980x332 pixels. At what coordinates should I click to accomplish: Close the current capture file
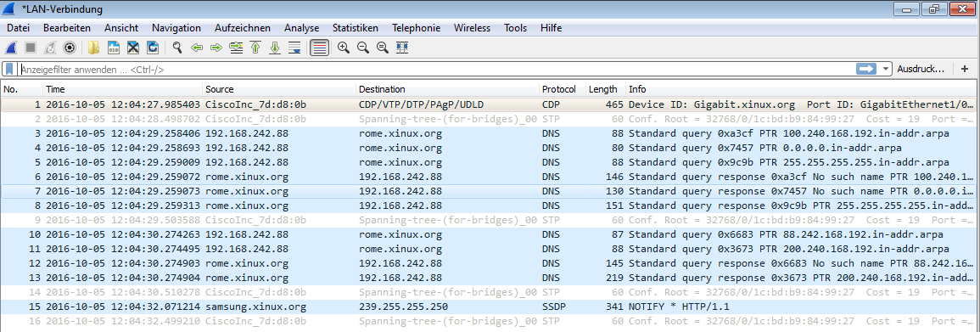click(133, 48)
